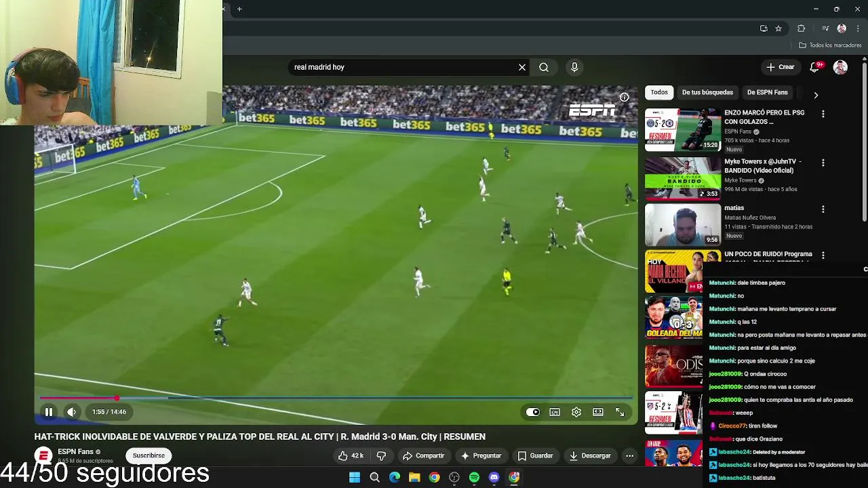Select the Todos filter chip
The image size is (868, 488).
(x=659, y=92)
